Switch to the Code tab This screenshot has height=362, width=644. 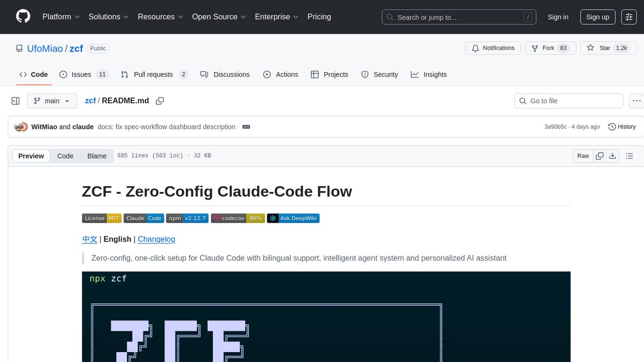(x=34, y=74)
